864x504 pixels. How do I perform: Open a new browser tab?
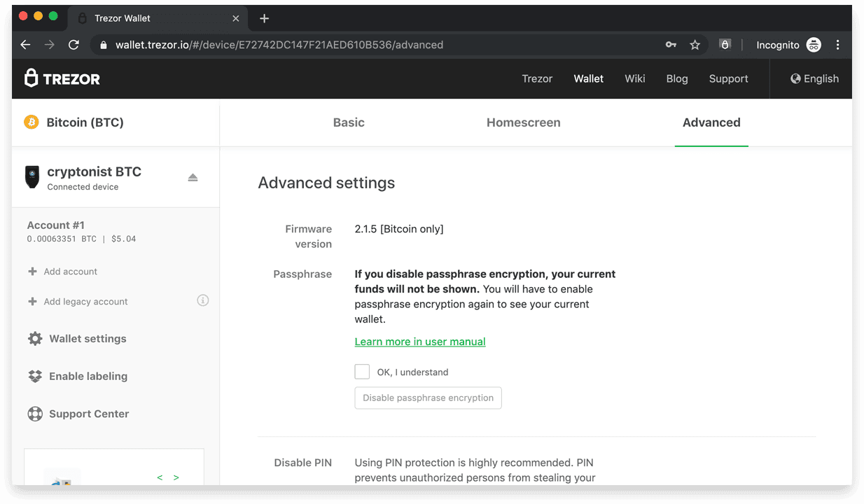[x=264, y=18]
